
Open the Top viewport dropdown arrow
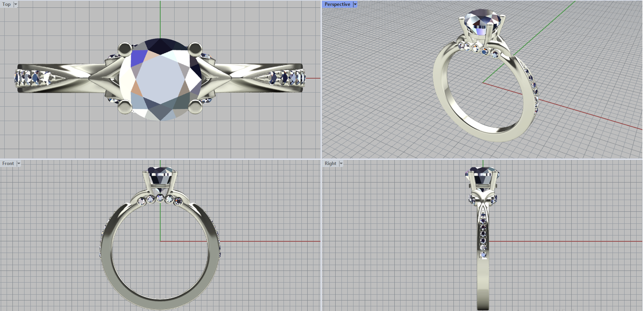(x=16, y=4)
